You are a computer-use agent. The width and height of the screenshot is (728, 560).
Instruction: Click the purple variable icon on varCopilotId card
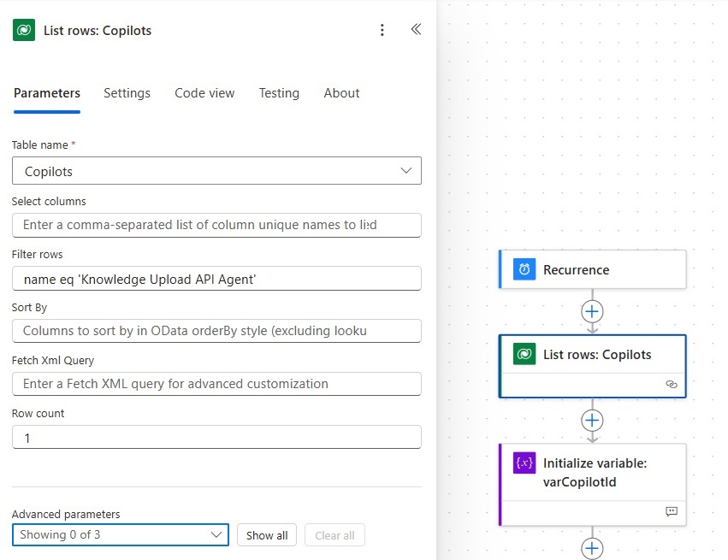[524, 463]
